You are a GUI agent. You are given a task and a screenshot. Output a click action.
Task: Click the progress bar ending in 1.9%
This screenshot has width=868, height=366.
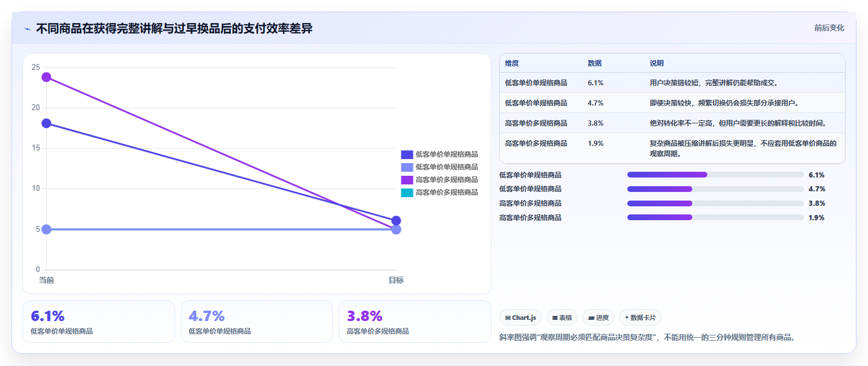coord(715,217)
